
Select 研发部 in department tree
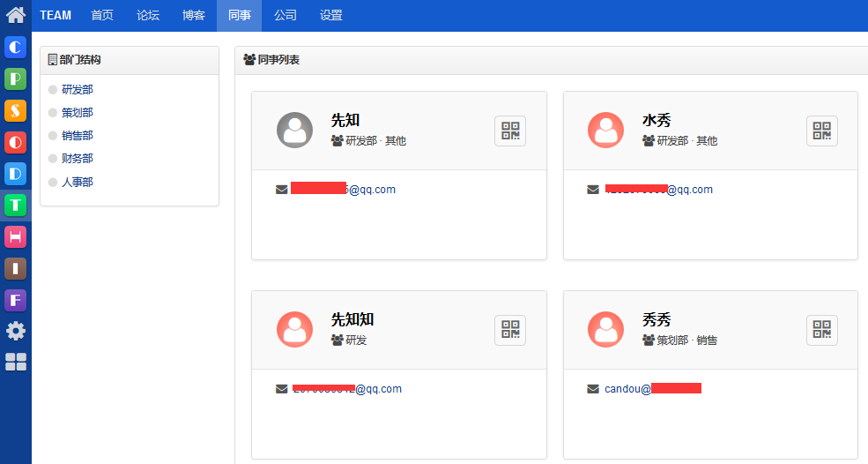click(78, 89)
